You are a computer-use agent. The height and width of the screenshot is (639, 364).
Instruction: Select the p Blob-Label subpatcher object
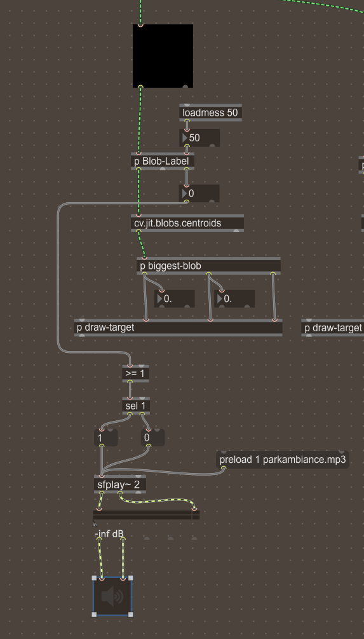(x=163, y=161)
